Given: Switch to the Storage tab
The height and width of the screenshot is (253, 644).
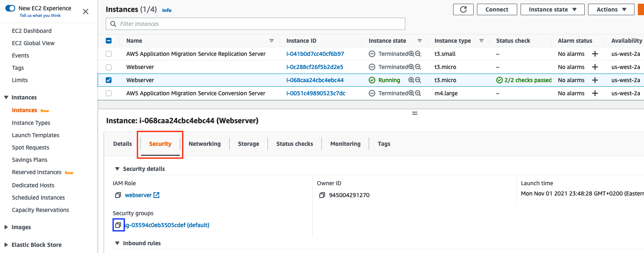Looking at the screenshot, I should 249,144.
